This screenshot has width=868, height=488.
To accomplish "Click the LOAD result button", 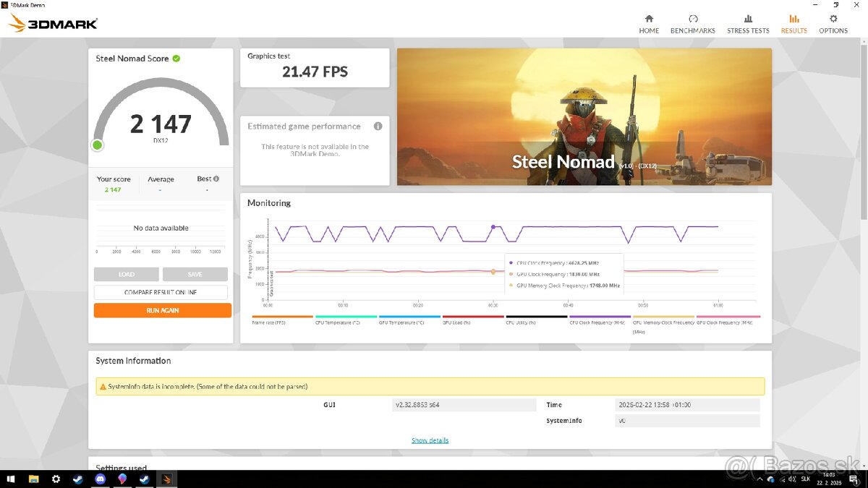I will pos(126,275).
